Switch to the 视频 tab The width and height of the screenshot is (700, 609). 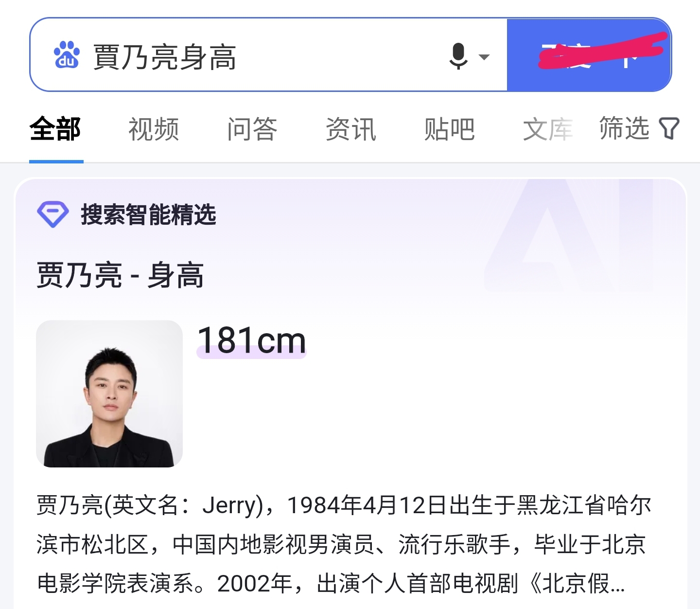[x=153, y=128]
